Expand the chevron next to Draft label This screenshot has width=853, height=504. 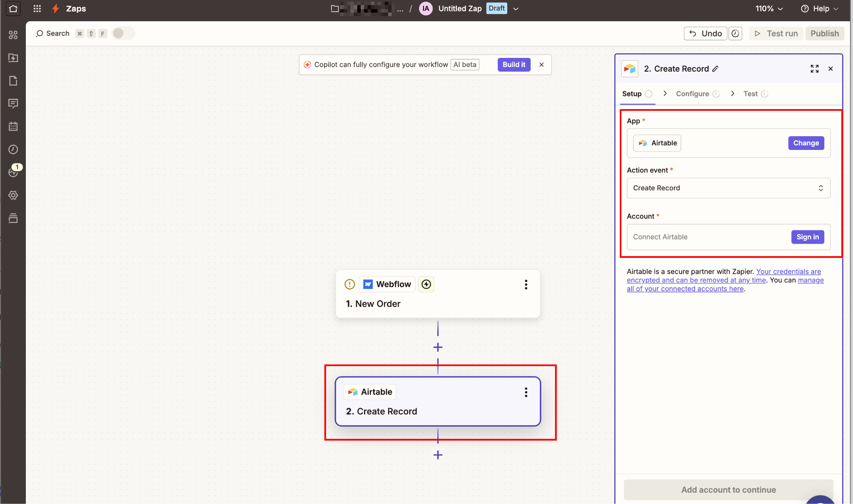[516, 9]
